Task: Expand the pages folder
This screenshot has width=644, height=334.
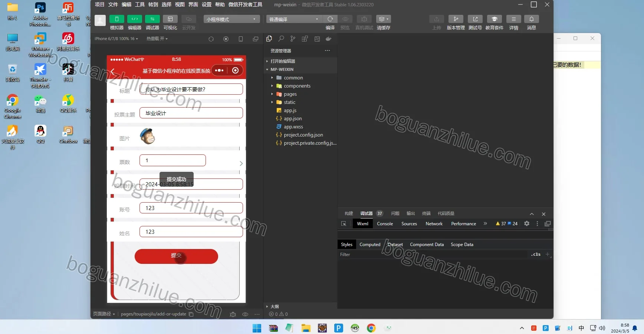Action: coord(290,94)
